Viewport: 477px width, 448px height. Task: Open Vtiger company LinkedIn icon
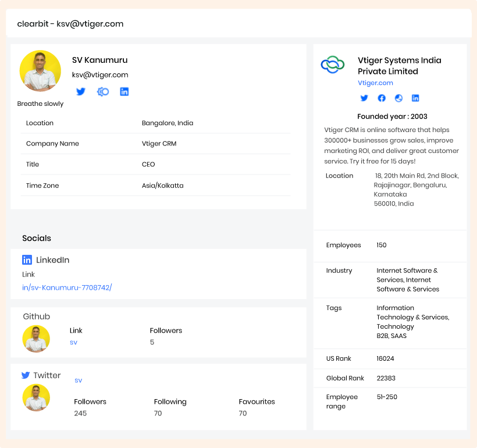coord(415,98)
